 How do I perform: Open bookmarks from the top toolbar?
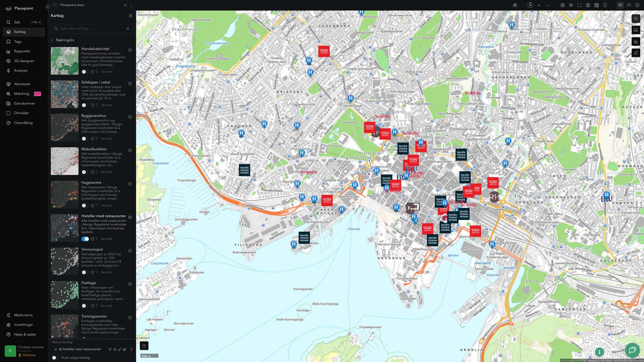(x=605, y=5)
